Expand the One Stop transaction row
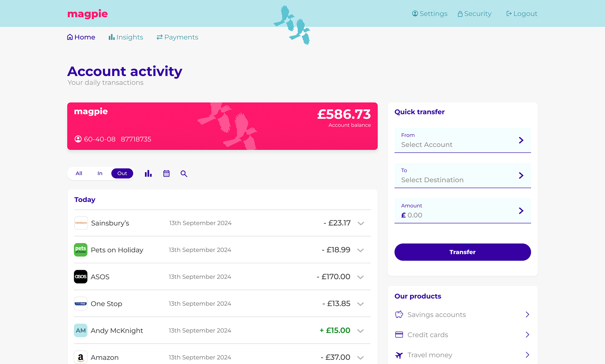The width and height of the screenshot is (605, 364). (360, 304)
